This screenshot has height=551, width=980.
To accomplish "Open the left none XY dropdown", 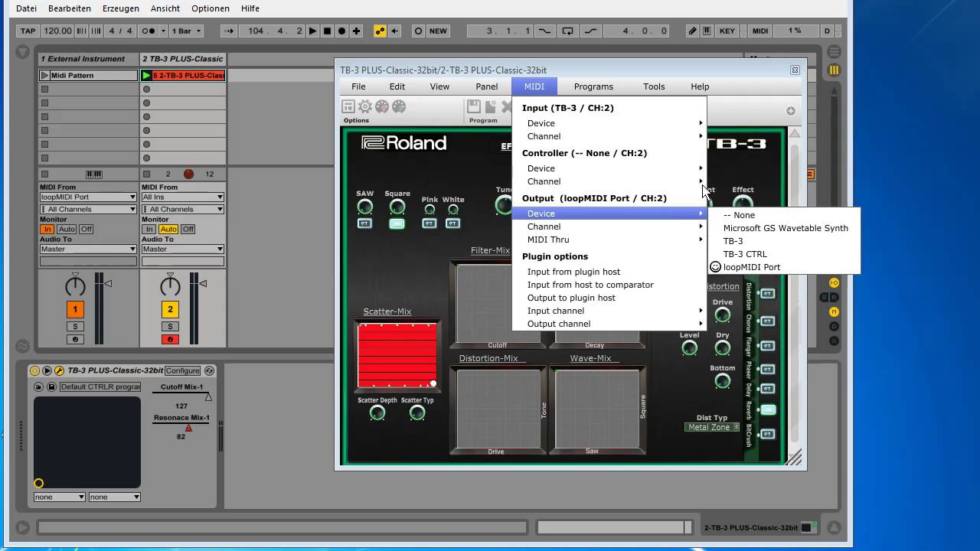I will click(59, 497).
